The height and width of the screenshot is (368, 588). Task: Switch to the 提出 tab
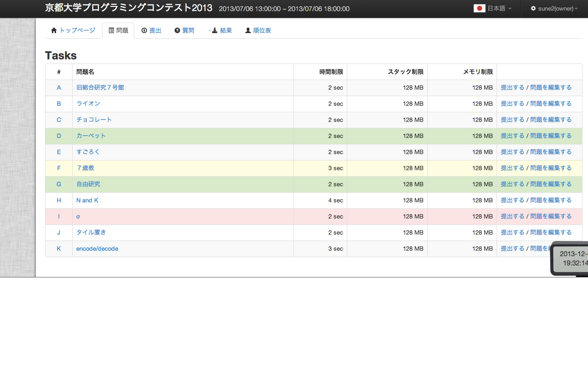tap(152, 30)
